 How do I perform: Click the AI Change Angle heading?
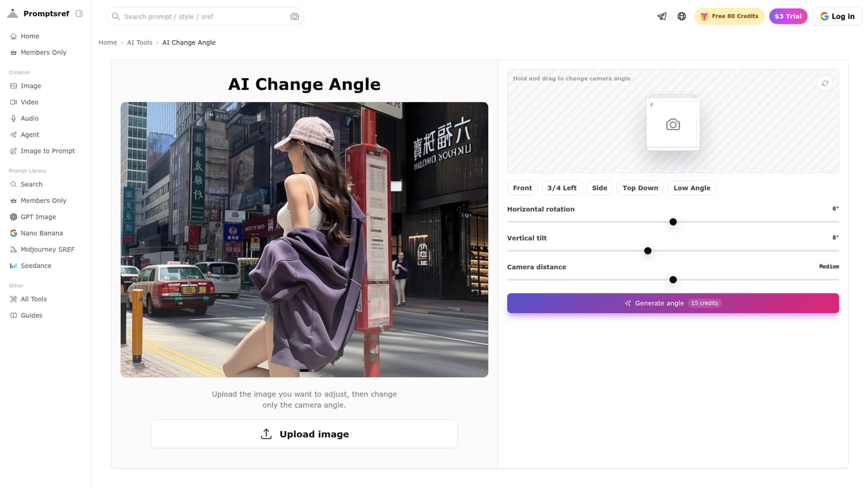[x=304, y=84]
